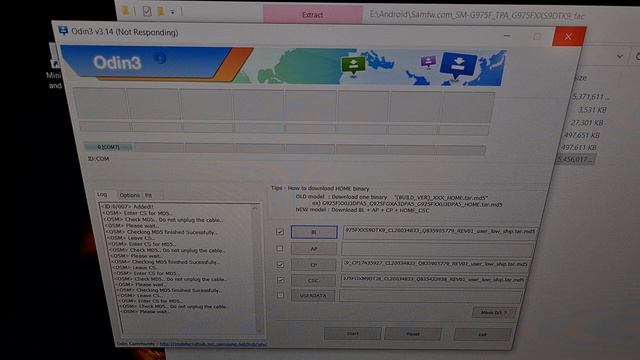Click the Properties checkmark icon in the Explorer toolbar
The height and width of the screenshot is (360, 640).
(x=147, y=11)
